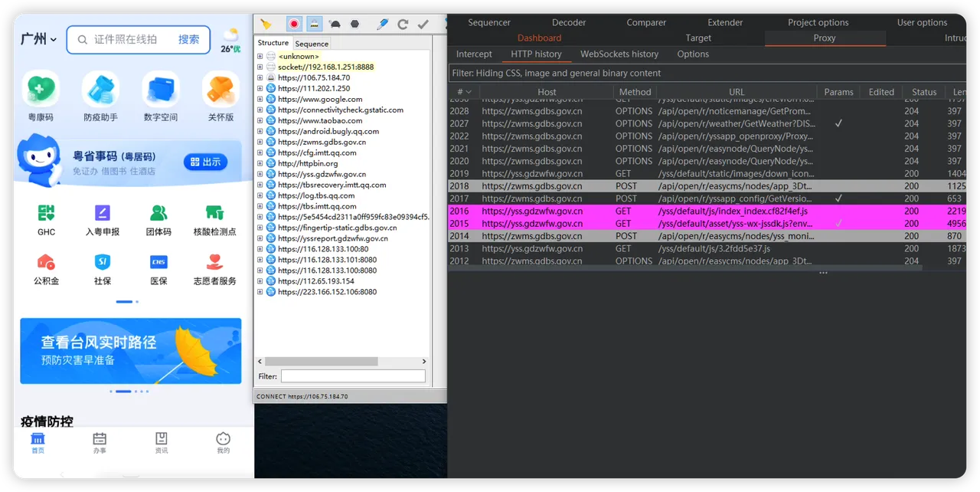980x492 pixels.
Task: Open 我的 in the bottom navigation
Action: click(x=223, y=442)
